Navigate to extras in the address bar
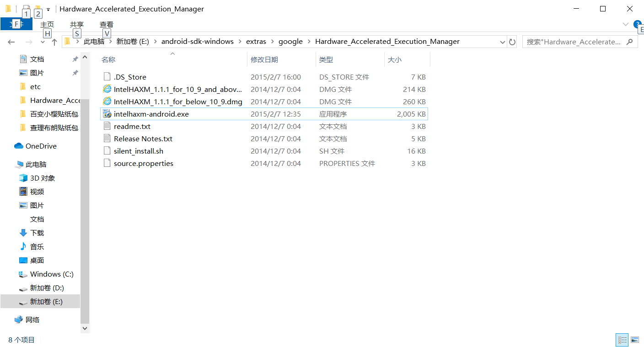 pyautogui.click(x=256, y=42)
